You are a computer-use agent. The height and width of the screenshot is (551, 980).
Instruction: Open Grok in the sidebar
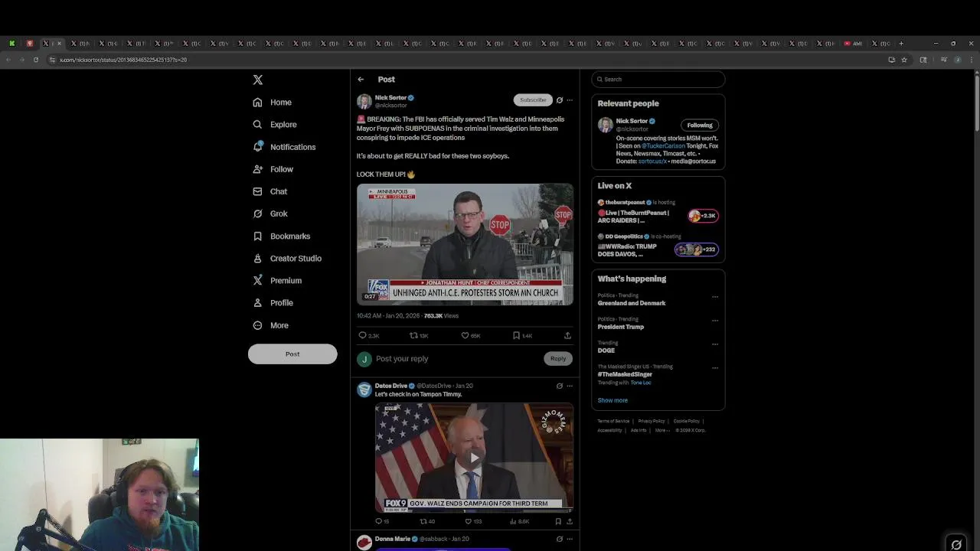[x=270, y=214]
